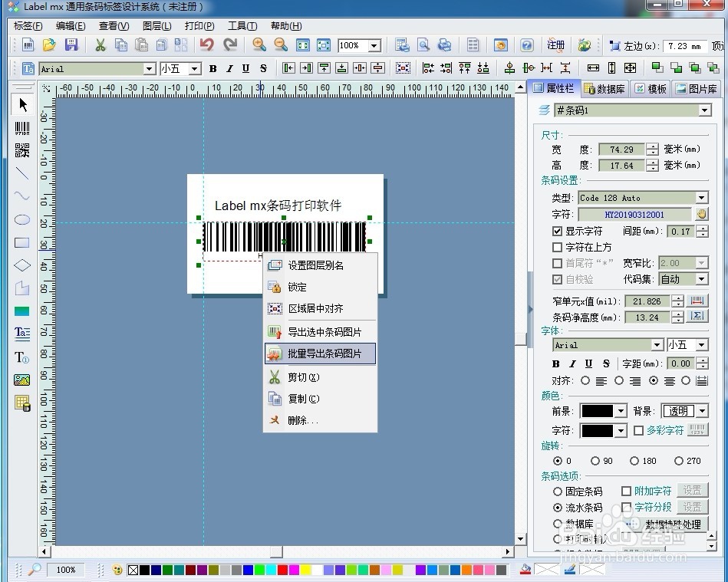Open the 代码集 自动 dropdown
The height and width of the screenshot is (582, 728).
(x=702, y=279)
